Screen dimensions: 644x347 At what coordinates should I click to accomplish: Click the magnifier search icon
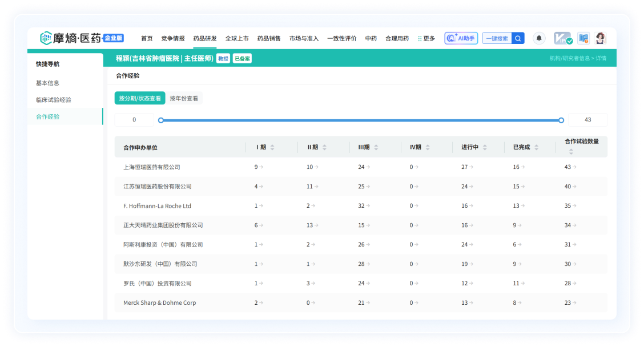518,38
